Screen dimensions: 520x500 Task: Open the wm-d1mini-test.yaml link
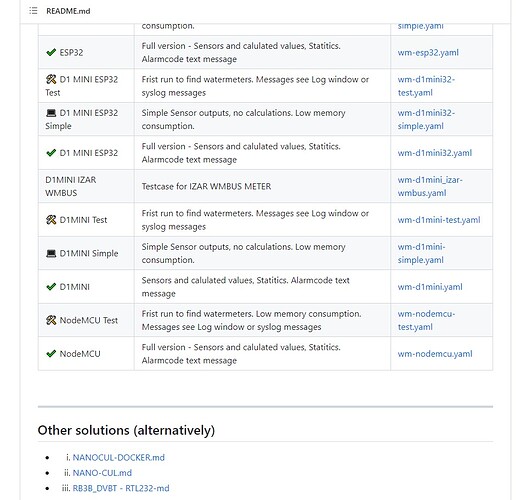coord(439,220)
